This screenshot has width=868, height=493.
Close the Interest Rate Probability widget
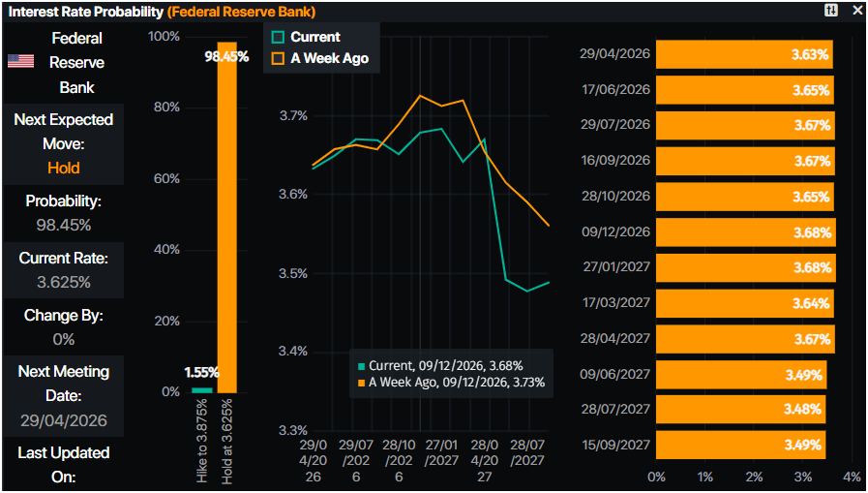(x=855, y=11)
